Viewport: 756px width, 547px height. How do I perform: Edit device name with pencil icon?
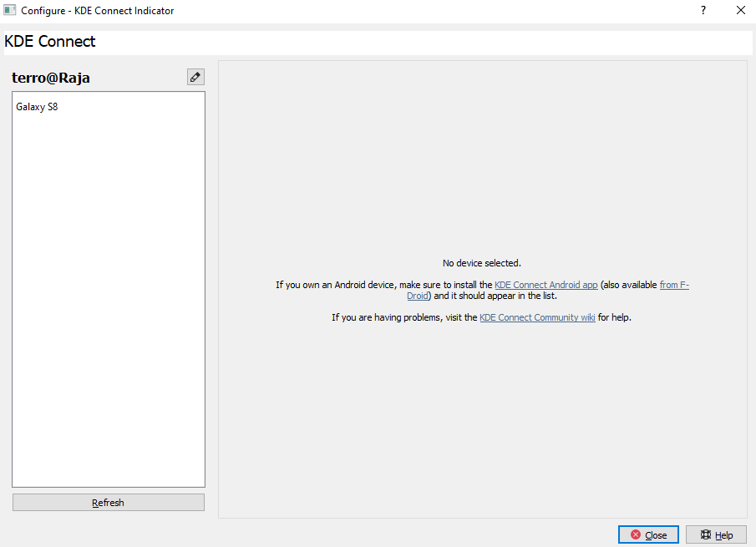195,77
